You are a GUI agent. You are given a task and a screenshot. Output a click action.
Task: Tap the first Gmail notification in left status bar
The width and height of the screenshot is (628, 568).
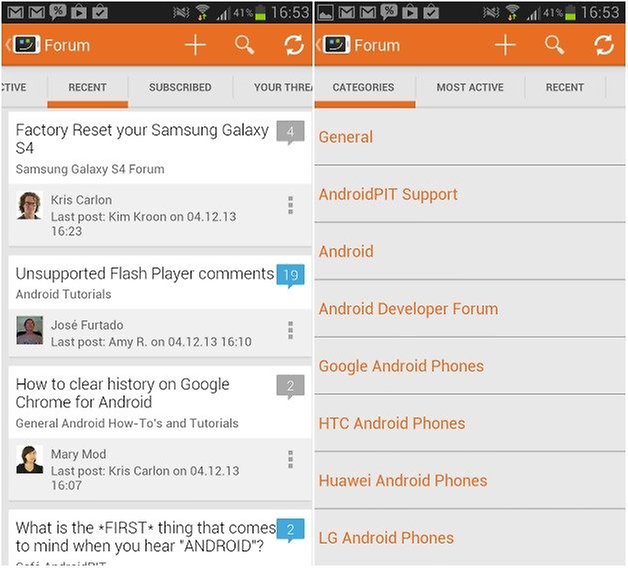(15, 13)
